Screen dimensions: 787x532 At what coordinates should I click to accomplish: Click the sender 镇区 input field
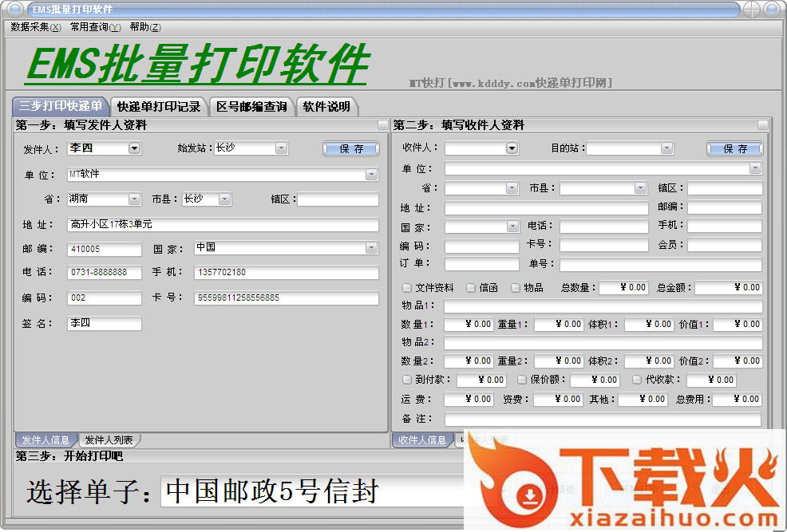(338, 199)
